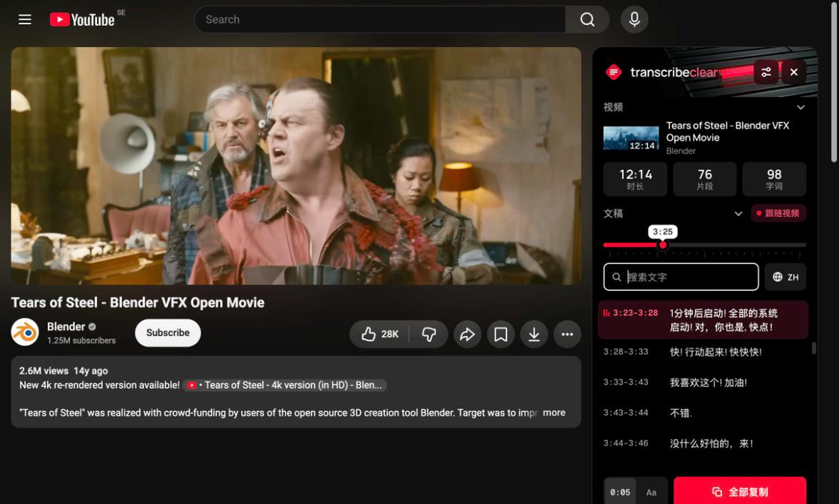The height and width of the screenshot is (504, 839).
Task: Jump to transcript segment 3:23-3:28
Action: point(703,320)
